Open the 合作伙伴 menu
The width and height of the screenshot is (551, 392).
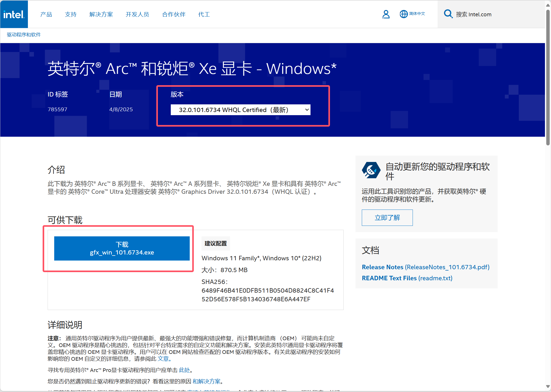174,14
